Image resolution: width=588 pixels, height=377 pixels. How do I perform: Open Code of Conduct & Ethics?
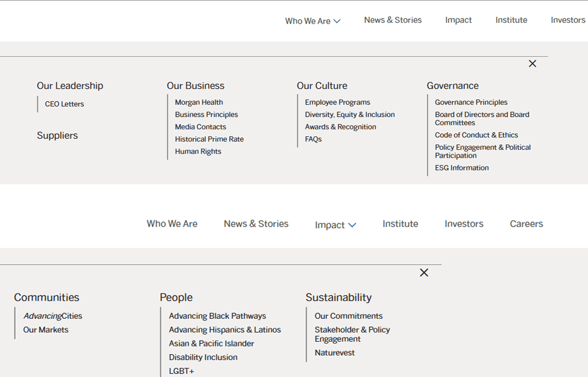pos(476,135)
